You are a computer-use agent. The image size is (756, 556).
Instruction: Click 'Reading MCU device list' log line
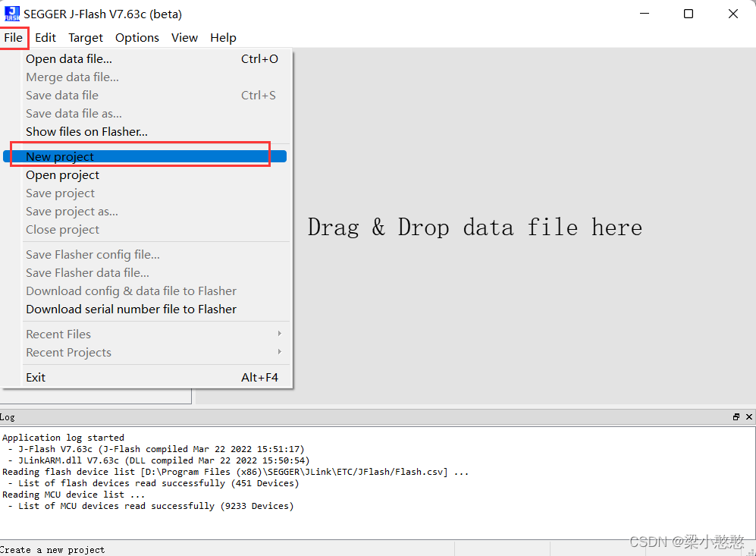pyautogui.click(x=74, y=495)
